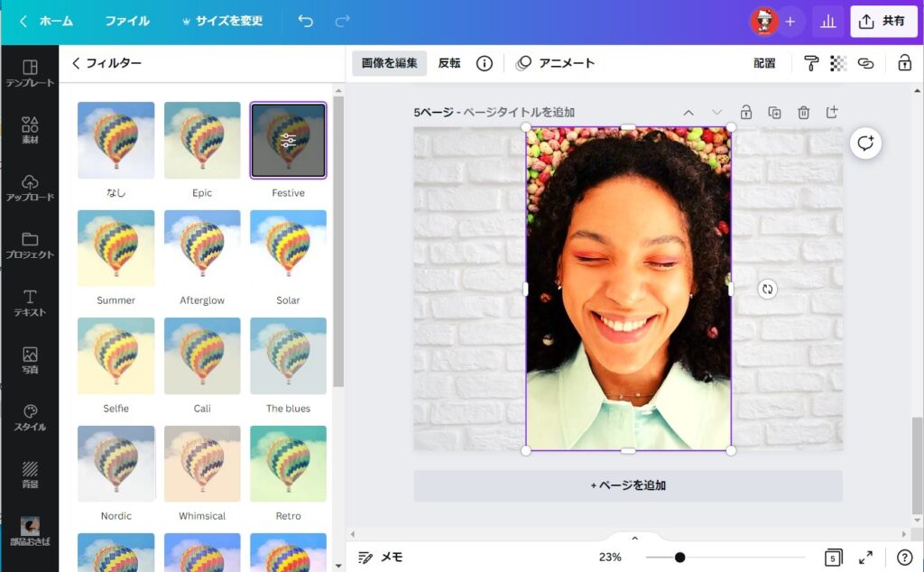Delete the page with trash icon
This screenshot has height=572, width=924.
click(803, 112)
